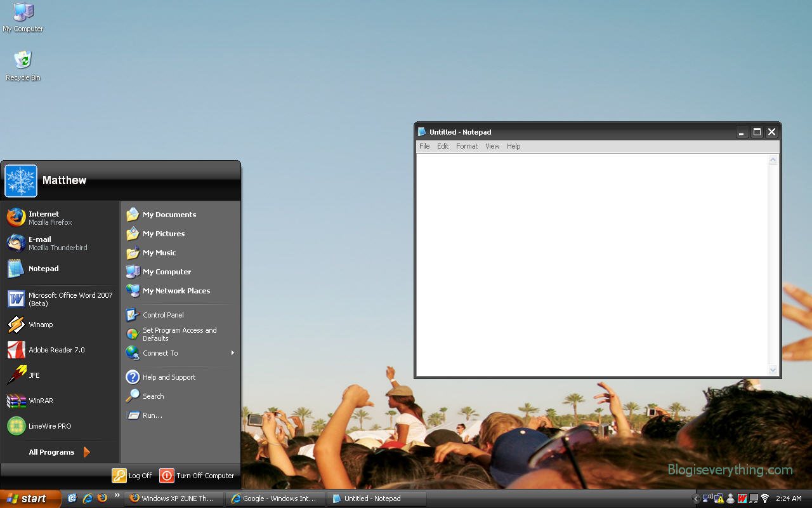Click the first quick launch icon beside Start
The height and width of the screenshot is (508, 812).
tap(72, 498)
